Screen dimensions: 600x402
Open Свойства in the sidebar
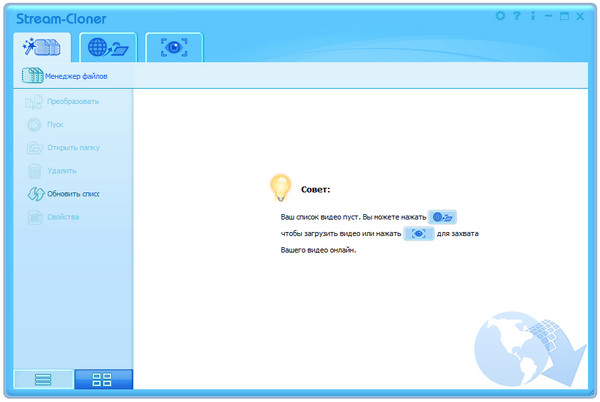(x=63, y=217)
